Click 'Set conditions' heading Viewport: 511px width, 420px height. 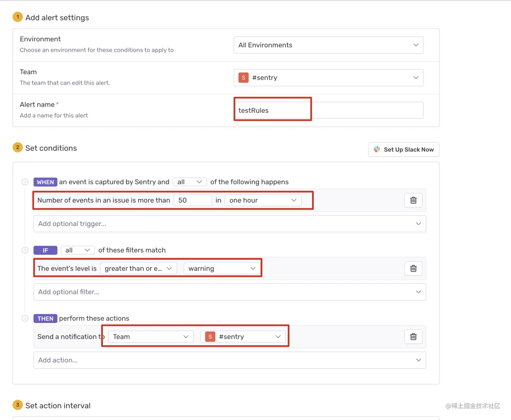51,148
